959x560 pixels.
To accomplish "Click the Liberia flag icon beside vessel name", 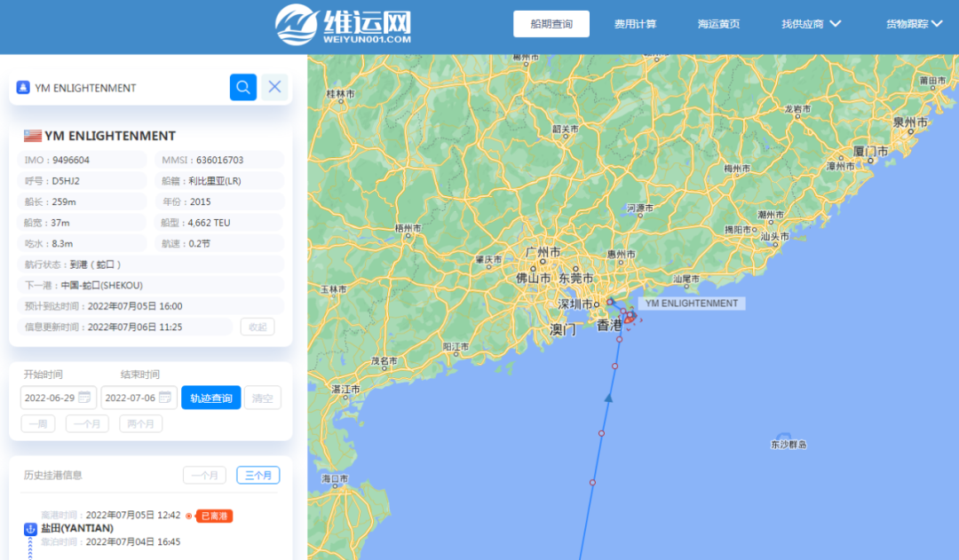I will coord(32,136).
